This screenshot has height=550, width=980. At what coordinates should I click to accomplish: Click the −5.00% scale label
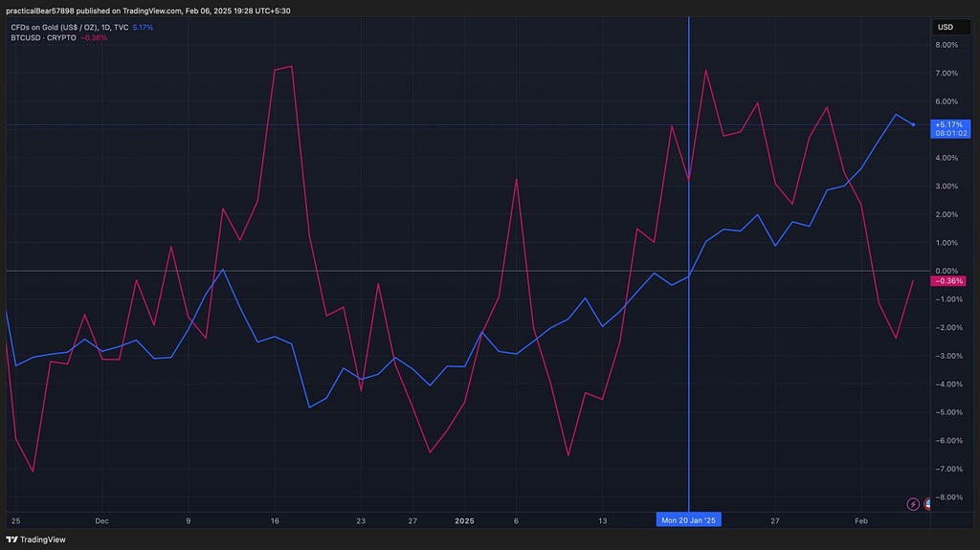click(x=948, y=412)
